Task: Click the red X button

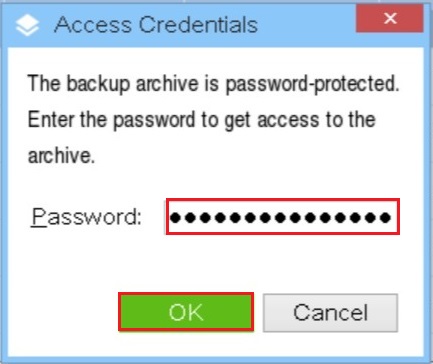Action: 390,19
